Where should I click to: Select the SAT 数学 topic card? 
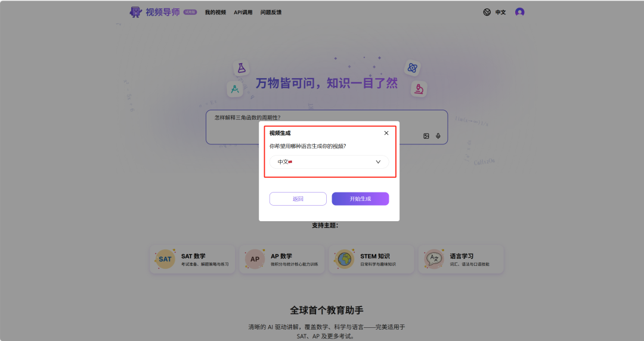[x=192, y=259]
